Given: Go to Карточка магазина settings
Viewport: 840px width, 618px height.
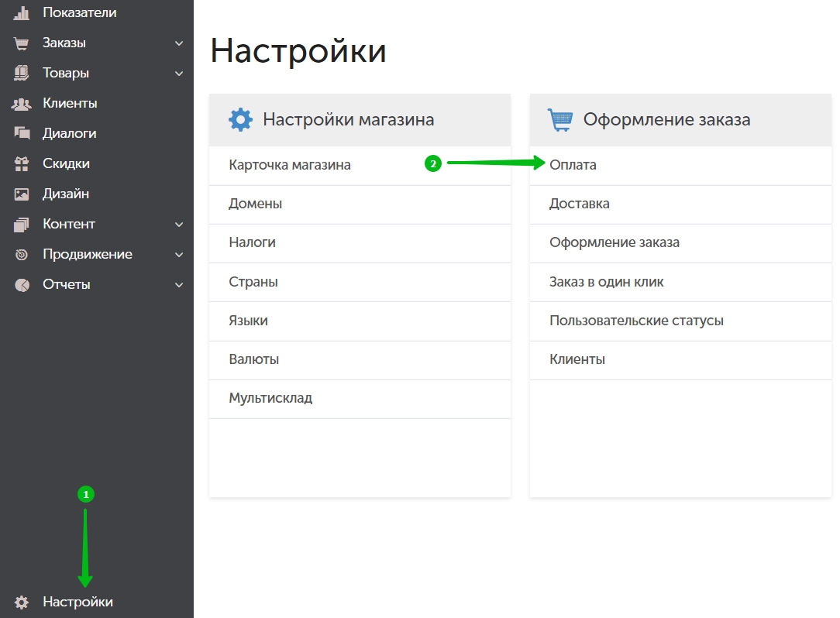Looking at the screenshot, I should click(x=290, y=165).
